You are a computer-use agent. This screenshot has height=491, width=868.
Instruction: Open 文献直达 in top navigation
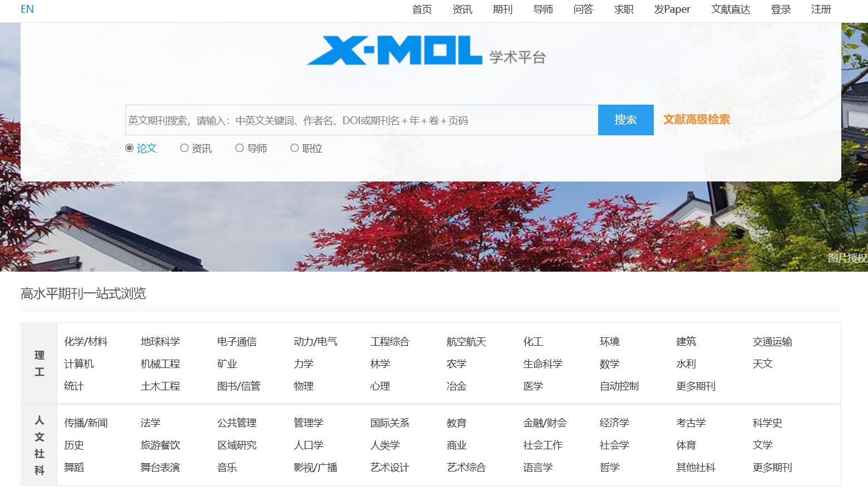point(731,9)
